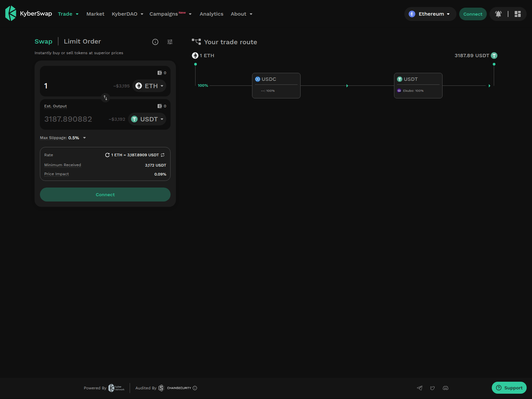Open the notifications bell icon
This screenshot has height=399, width=532.
point(498,14)
